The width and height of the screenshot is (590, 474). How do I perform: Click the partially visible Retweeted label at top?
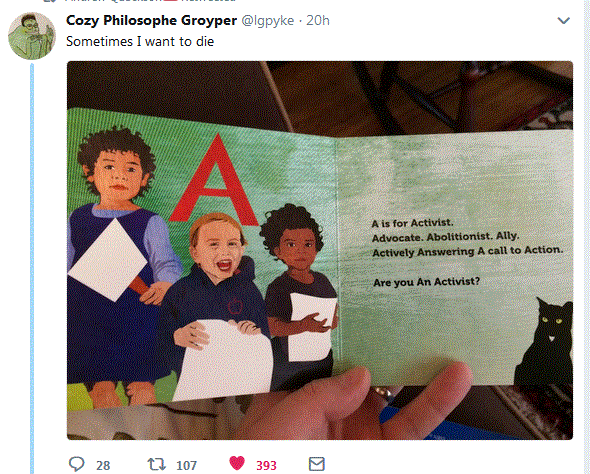209,1
